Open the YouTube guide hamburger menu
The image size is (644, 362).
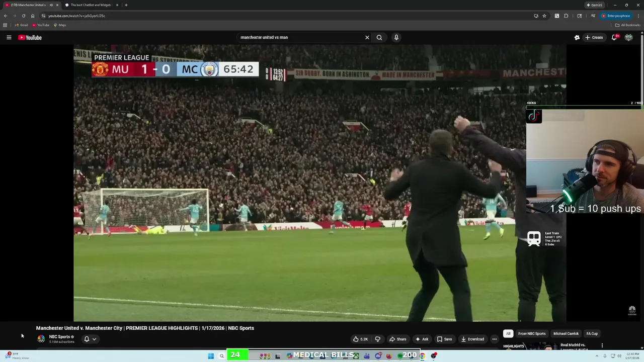(x=9, y=37)
